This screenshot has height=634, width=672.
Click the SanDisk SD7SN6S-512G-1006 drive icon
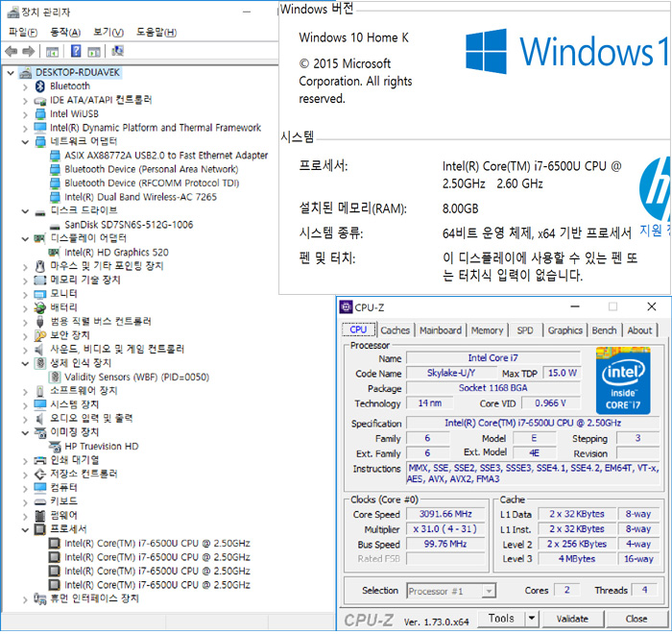[x=55, y=224]
